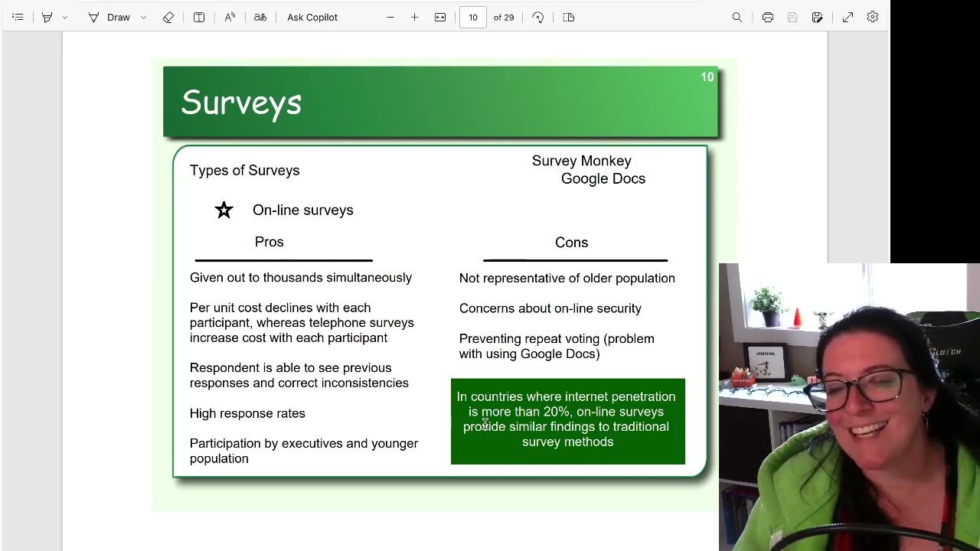
Task: Click the 'Surveys' slide title
Action: [241, 103]
